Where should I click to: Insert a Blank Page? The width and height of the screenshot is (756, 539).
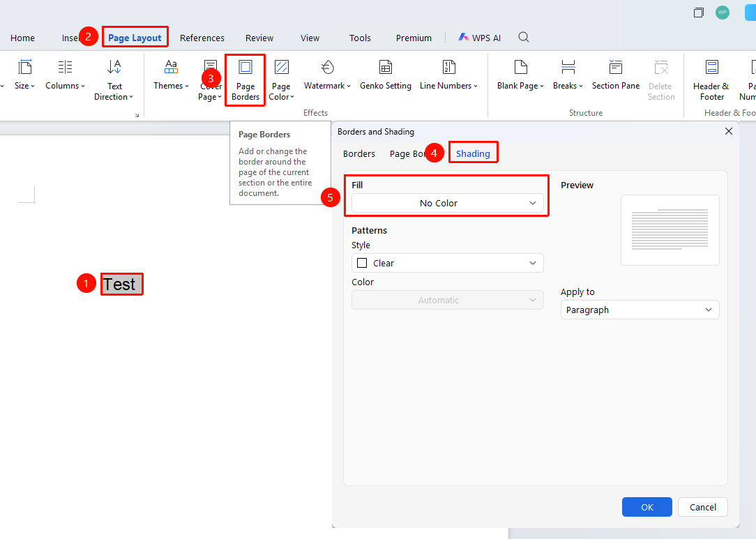[521, 75]
